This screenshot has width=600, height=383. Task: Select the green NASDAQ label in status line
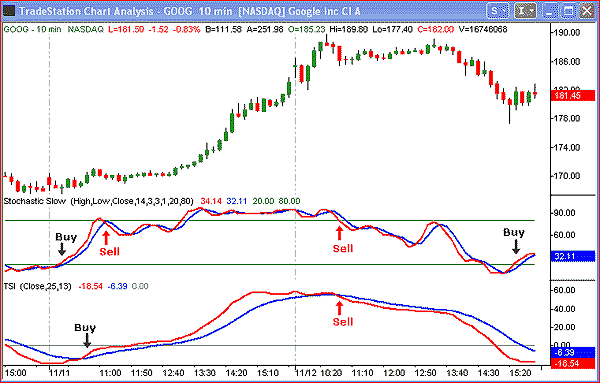coord(86,29)
